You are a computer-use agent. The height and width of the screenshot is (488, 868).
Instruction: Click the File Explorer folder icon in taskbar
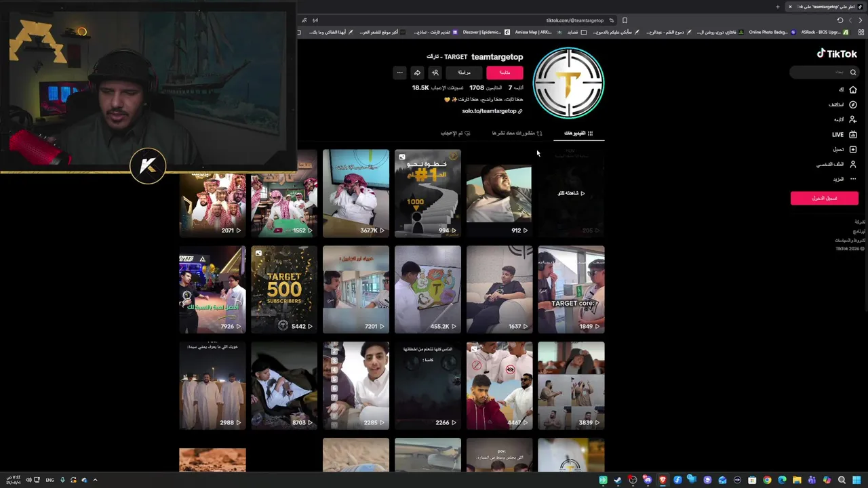[x=797, y=480]
